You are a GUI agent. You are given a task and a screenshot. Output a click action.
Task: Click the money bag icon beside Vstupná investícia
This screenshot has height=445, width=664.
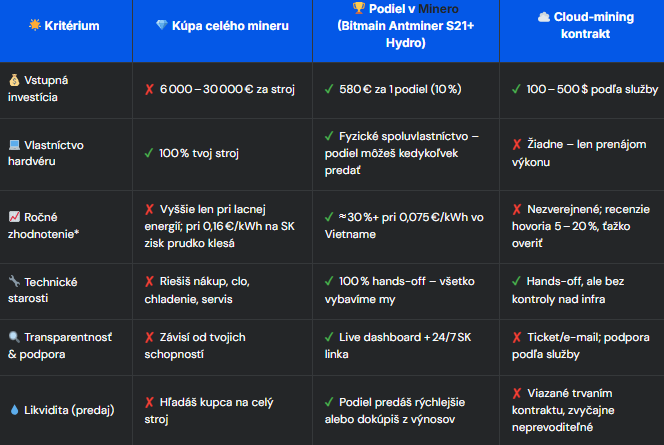(x=14, y=79)
